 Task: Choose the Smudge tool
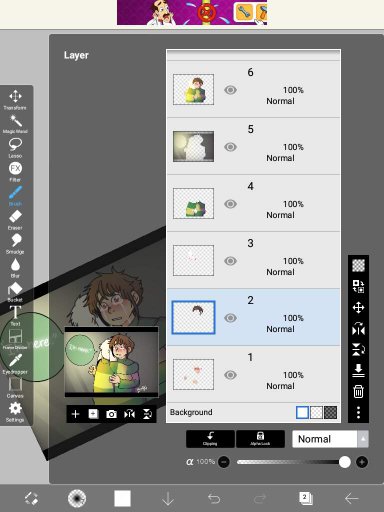(15, 244)
